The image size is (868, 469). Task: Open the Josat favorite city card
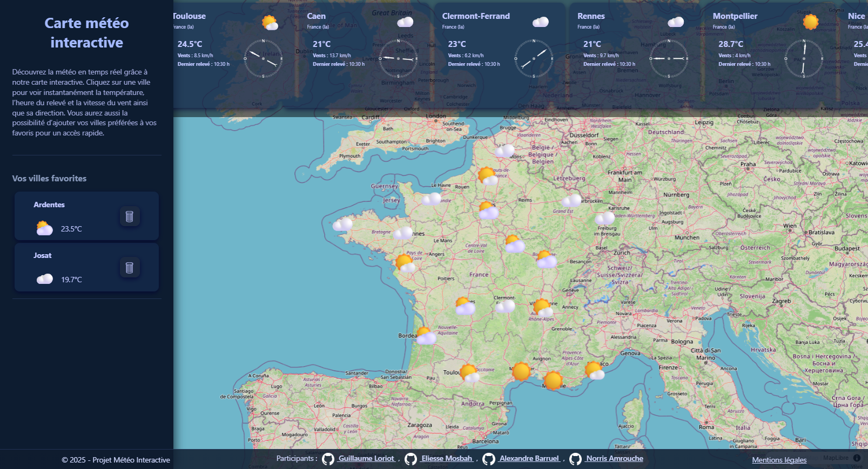86,267
